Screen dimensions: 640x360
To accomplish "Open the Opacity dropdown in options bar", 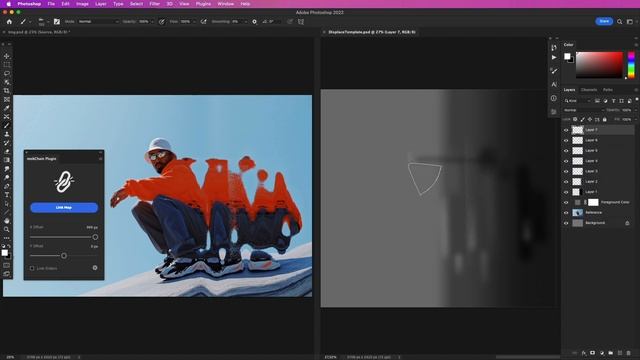I will click(152, 22).
